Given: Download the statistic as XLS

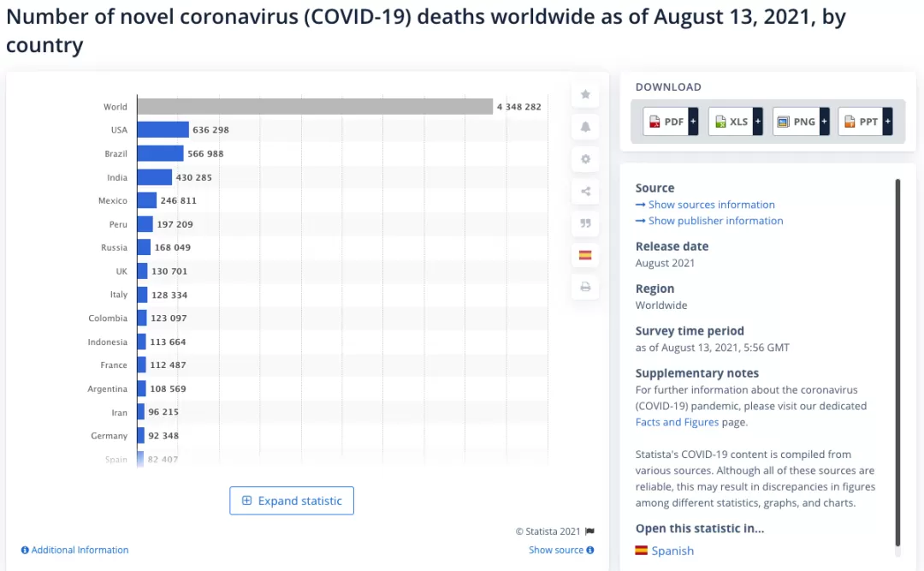Looking at the screenshot, I should 736,122.
